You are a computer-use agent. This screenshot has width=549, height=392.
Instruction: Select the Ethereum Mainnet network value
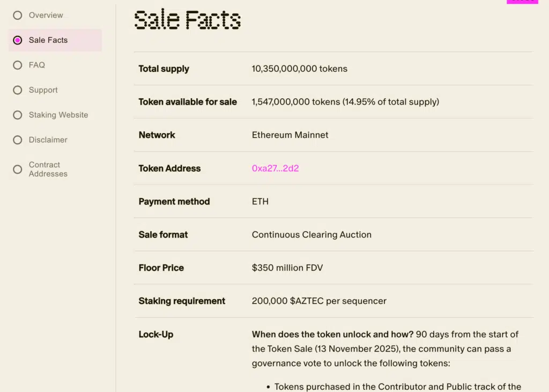290,135
